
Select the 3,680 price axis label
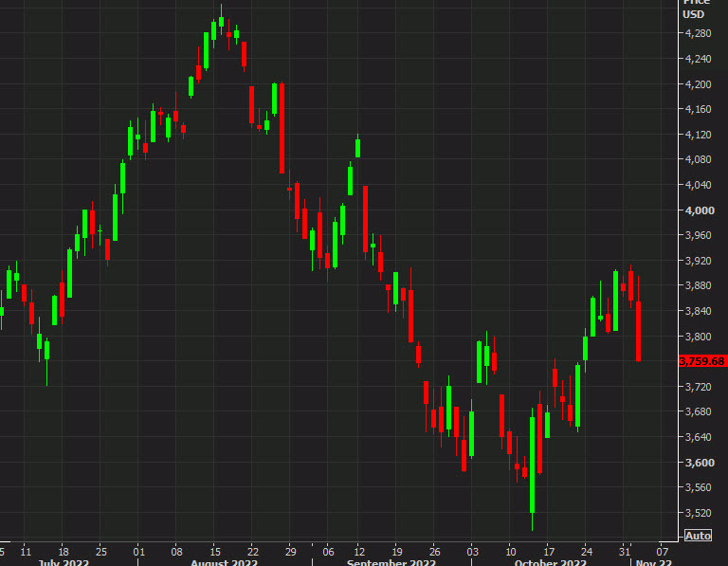699,411
